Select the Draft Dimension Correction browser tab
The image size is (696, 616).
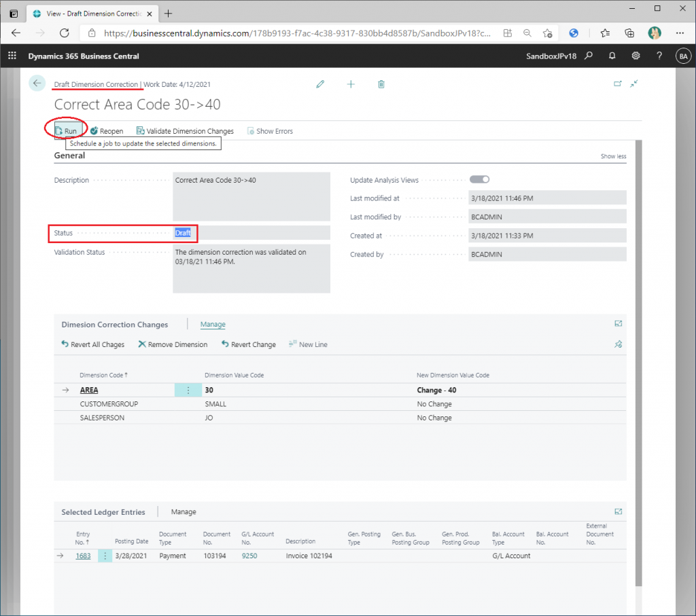click(92, 14)
